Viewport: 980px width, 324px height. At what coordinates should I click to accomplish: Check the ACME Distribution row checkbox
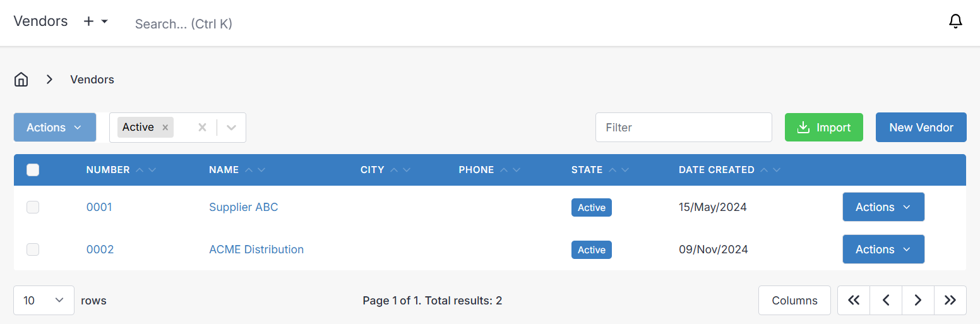coord(33,249)
